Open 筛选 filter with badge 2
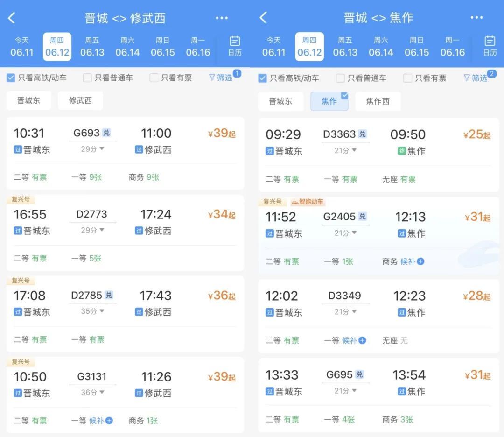Screen dimensions: 504x437 pos(480,77)
